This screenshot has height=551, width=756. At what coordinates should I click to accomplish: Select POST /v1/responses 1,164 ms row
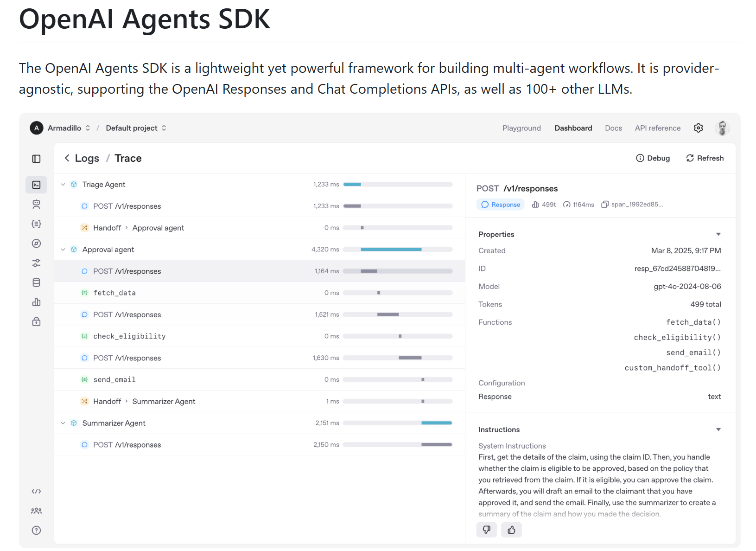(x=260, y=271)
